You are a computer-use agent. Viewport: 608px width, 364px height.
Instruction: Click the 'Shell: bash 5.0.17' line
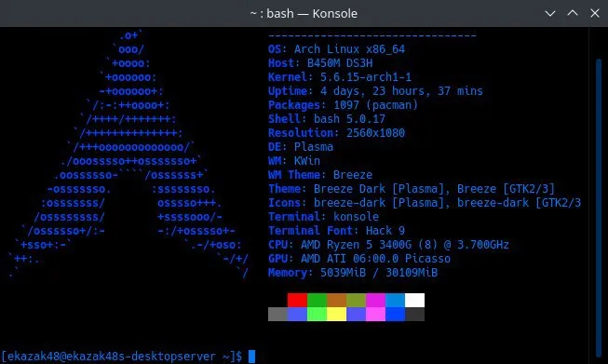click(327, 119)
